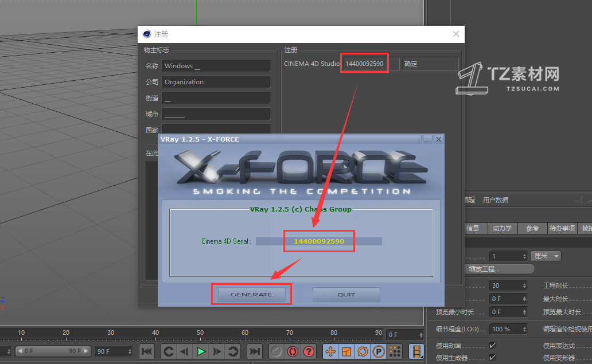Click the 街道 street field
Screen dimensions: 592x364
point(216,98)
